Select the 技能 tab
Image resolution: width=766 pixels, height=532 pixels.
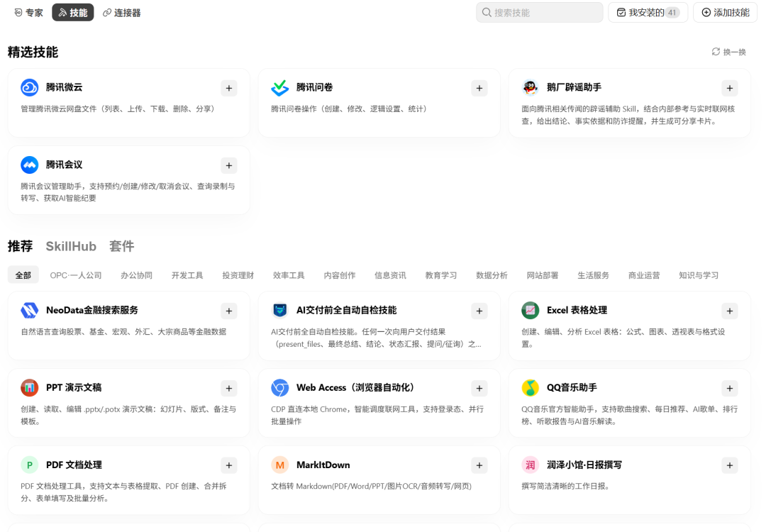tap(73, 13)
